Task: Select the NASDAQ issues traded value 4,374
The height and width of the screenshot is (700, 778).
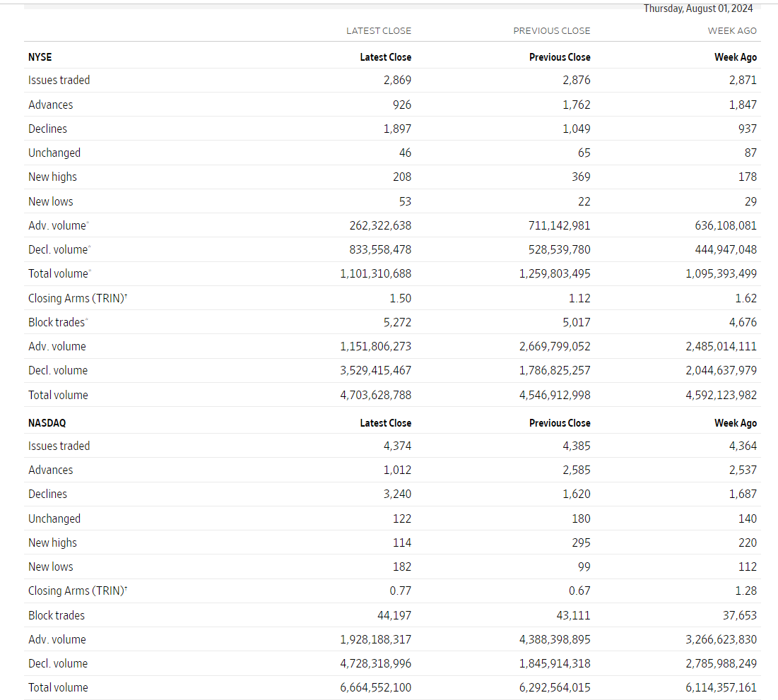Action: pyautogui.click(x=397, y=446)
